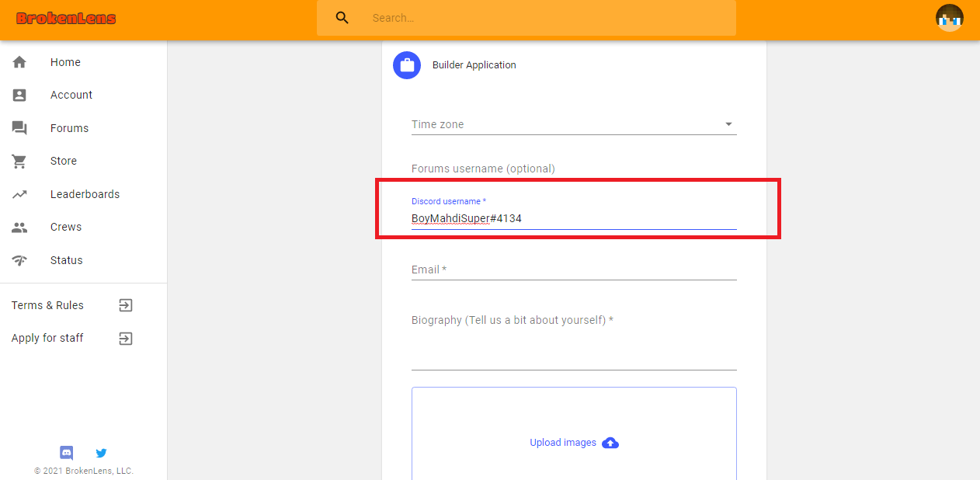Focus the Email input field
Screen dimensions: 980x480
pyautogui.click(x=574, y=270)
